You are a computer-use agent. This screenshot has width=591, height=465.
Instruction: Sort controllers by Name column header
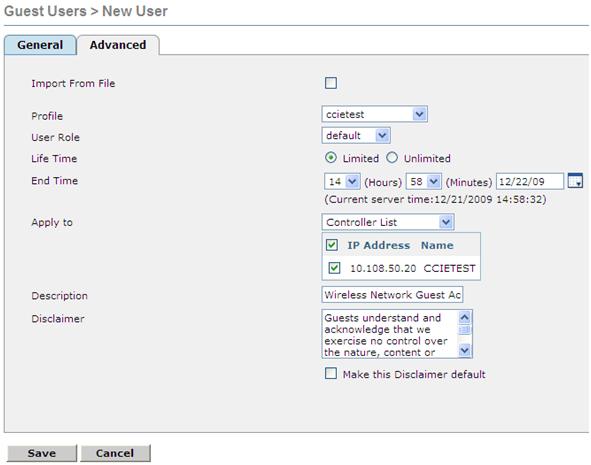[x=437, y=245]
